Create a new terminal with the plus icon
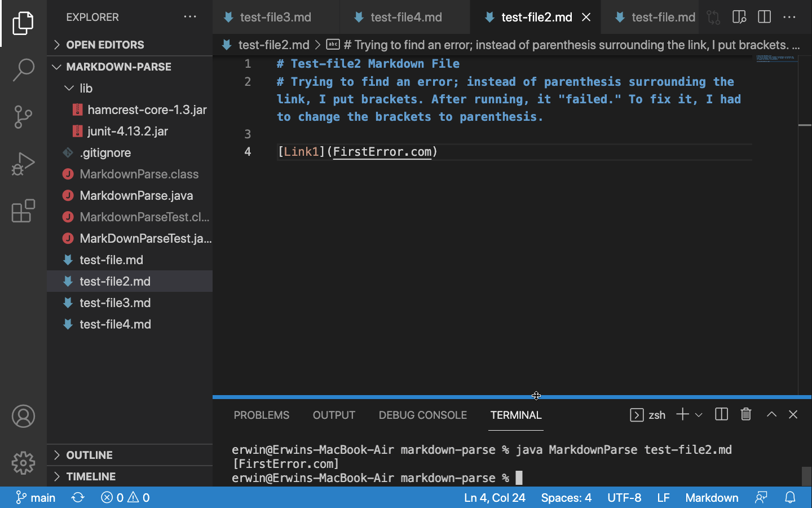This screenshot has height=508, width=812. [x=682, y=414]
